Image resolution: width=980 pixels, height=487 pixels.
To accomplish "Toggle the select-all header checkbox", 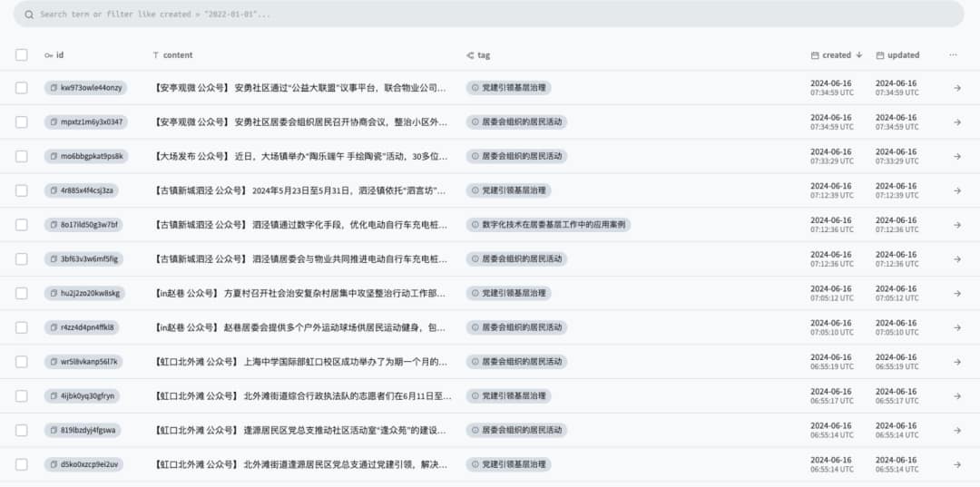I will coord(22,55).
